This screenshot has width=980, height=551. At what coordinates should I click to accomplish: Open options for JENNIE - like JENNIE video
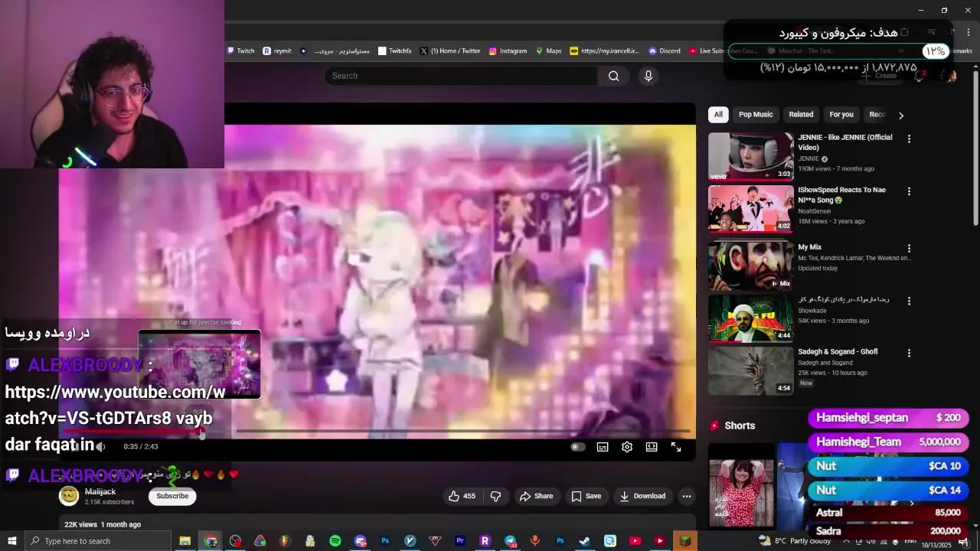909,139
